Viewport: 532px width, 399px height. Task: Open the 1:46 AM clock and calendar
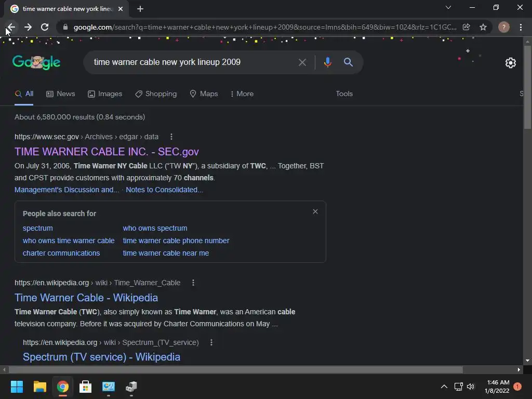tap(497, 387)
